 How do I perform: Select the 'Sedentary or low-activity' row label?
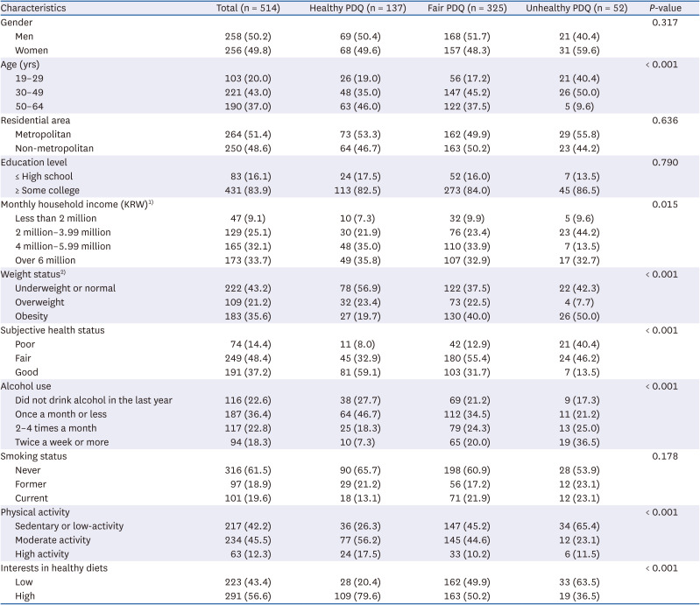(x=69, y=526)
